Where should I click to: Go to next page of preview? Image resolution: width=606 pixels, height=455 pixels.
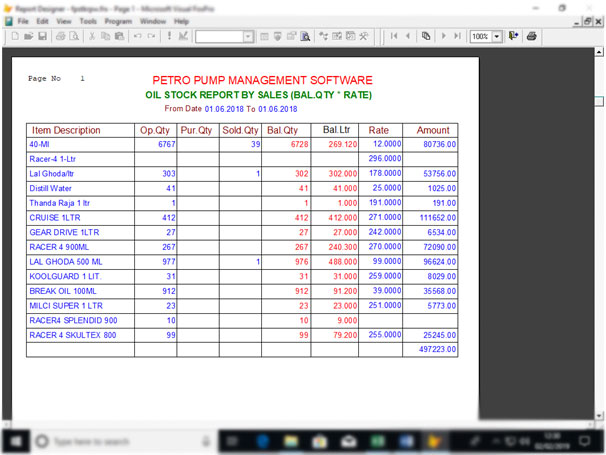[444, 36]
